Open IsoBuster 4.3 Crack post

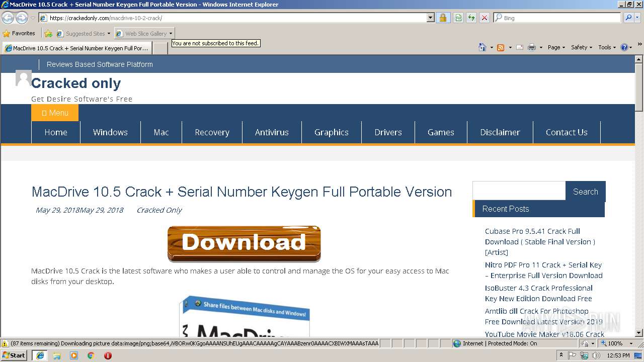[539, 293]
